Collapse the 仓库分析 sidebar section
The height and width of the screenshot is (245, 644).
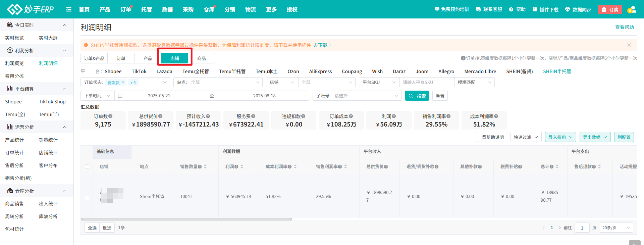point(64,191)
